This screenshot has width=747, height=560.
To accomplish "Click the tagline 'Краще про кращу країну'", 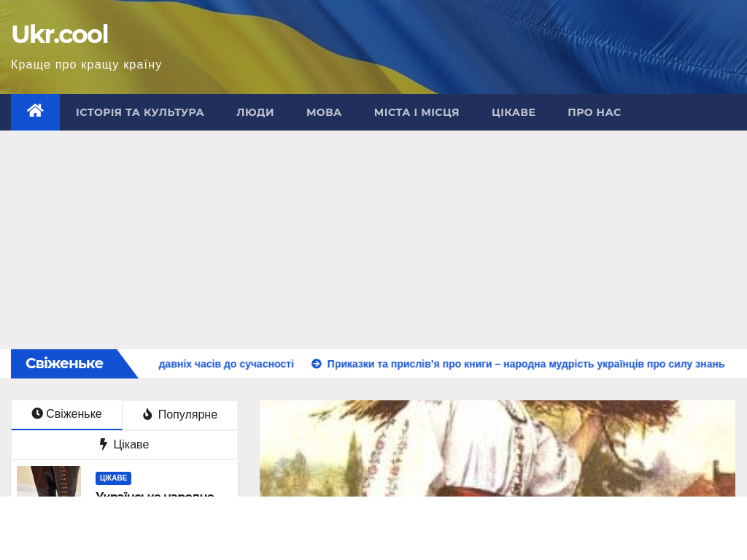I will pos(86,64).
